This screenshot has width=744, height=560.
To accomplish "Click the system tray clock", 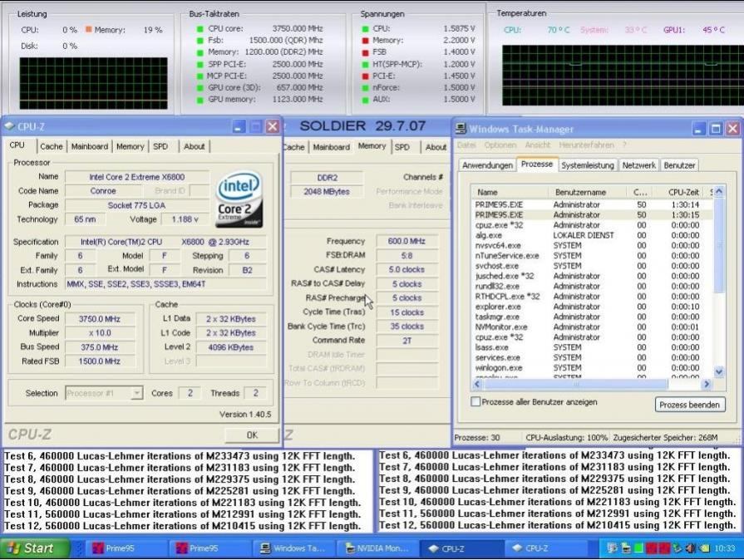I will point(725,548).
